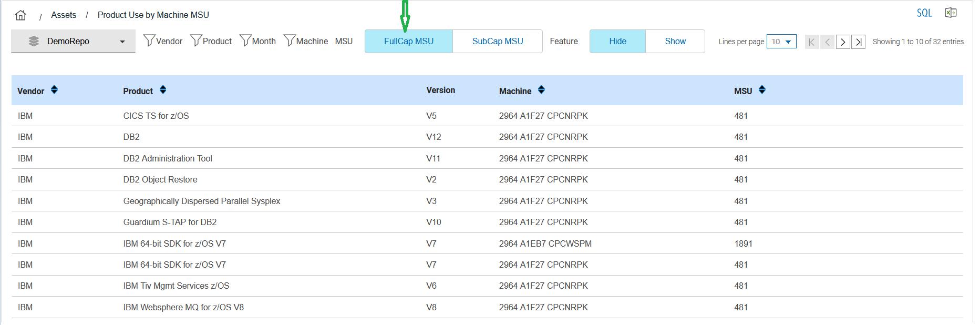Open the Month filter
Viewport: 980px width, 325px height.
pos(257,41)
